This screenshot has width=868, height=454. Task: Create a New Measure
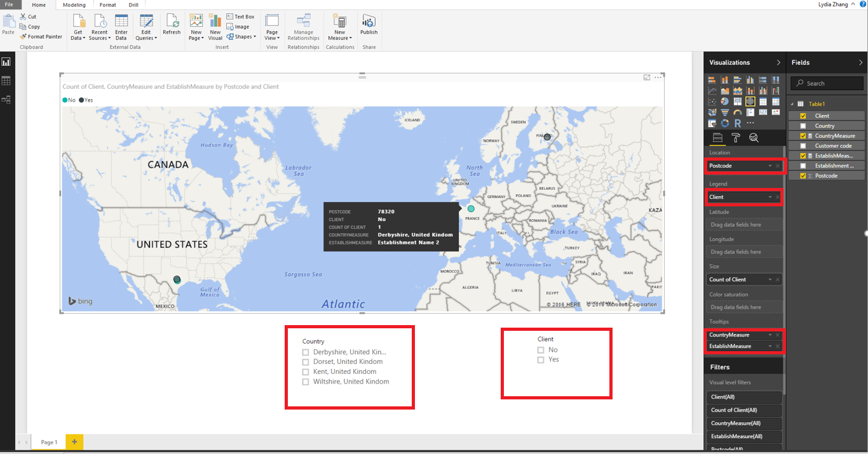pos(340,26)
